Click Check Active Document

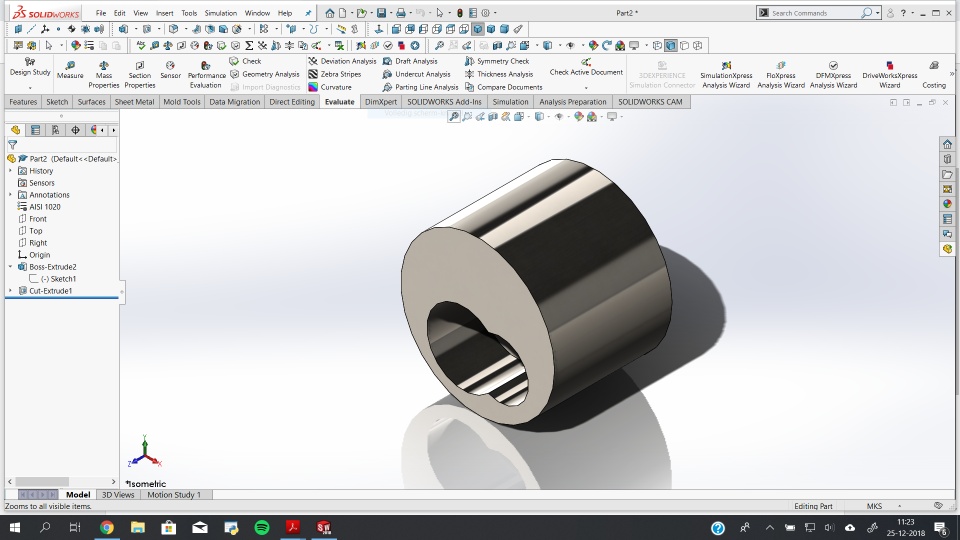coord(586,67)
